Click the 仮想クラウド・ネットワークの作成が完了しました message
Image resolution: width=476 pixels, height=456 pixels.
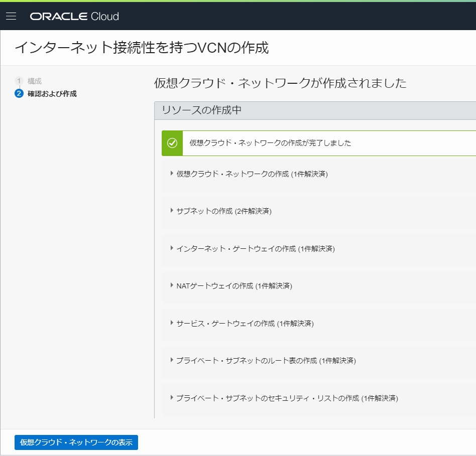click(270, 143)
